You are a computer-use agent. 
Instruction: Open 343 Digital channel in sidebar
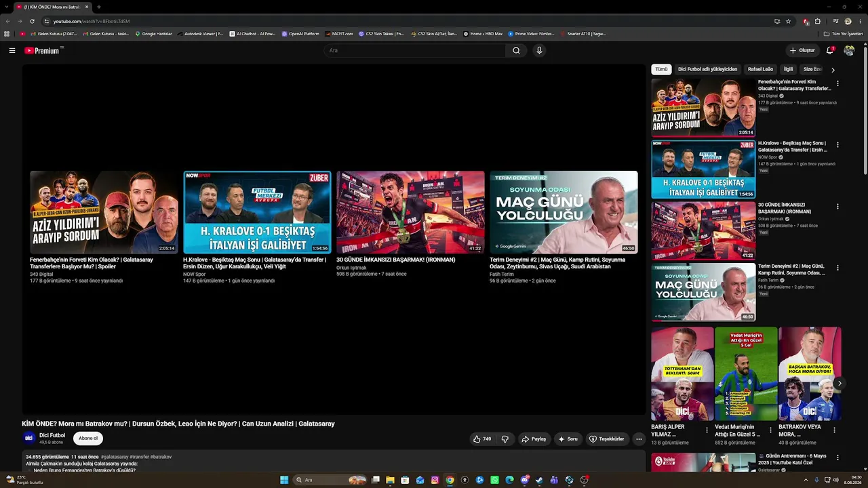point(768,96)
